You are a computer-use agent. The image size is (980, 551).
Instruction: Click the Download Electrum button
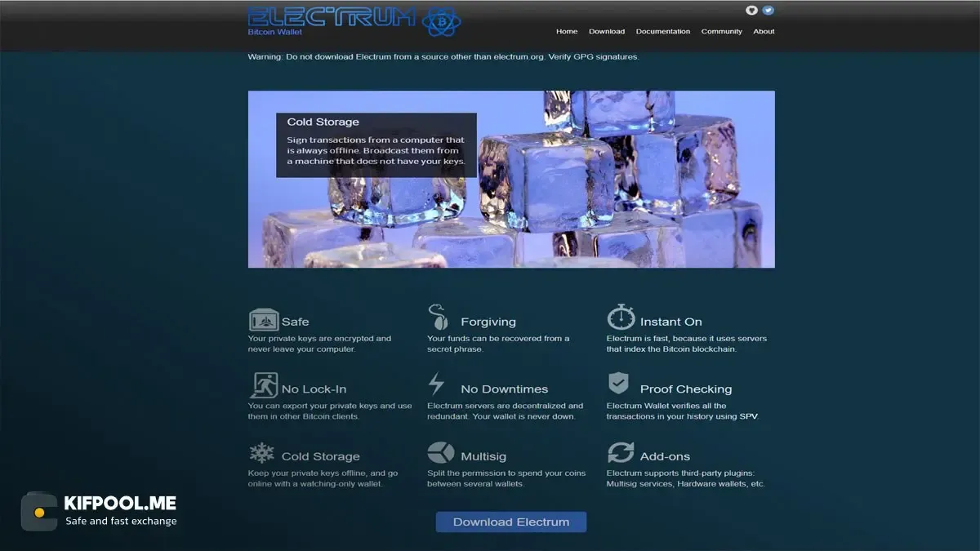point(511,522)
